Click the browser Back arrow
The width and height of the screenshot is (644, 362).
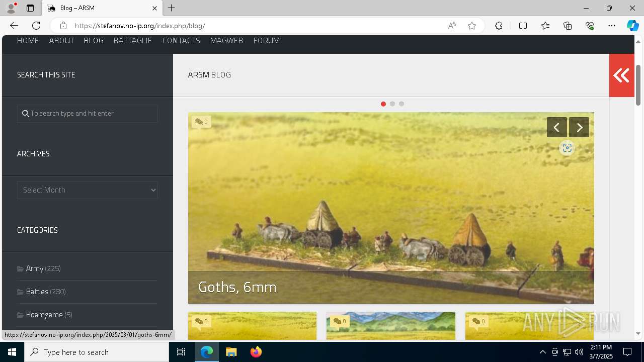[14, 26]
